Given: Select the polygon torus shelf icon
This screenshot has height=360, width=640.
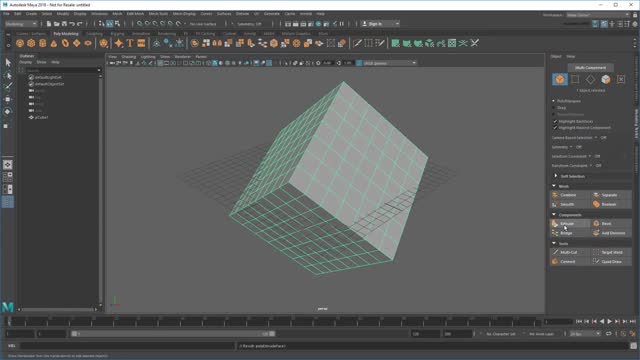Looking at the screenshot, I should tap(65, 43).
